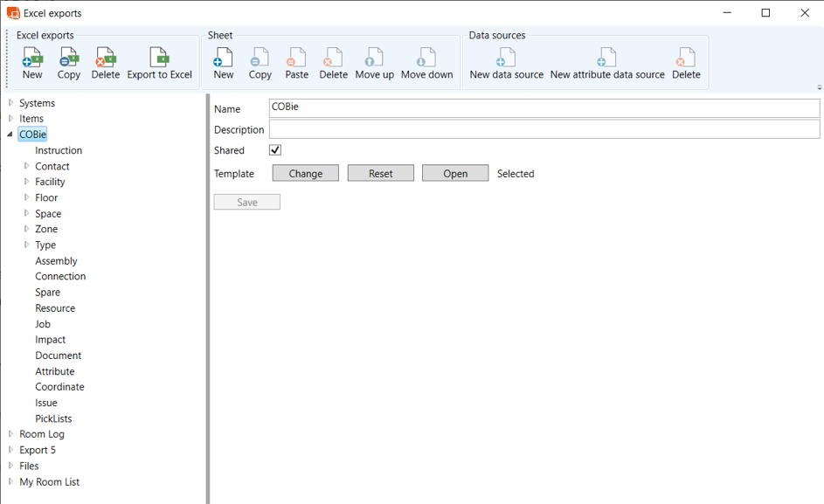Click Delete in the Excel exports group
The width and height of the screenshot is (824, 504).
tap(106, 63)
